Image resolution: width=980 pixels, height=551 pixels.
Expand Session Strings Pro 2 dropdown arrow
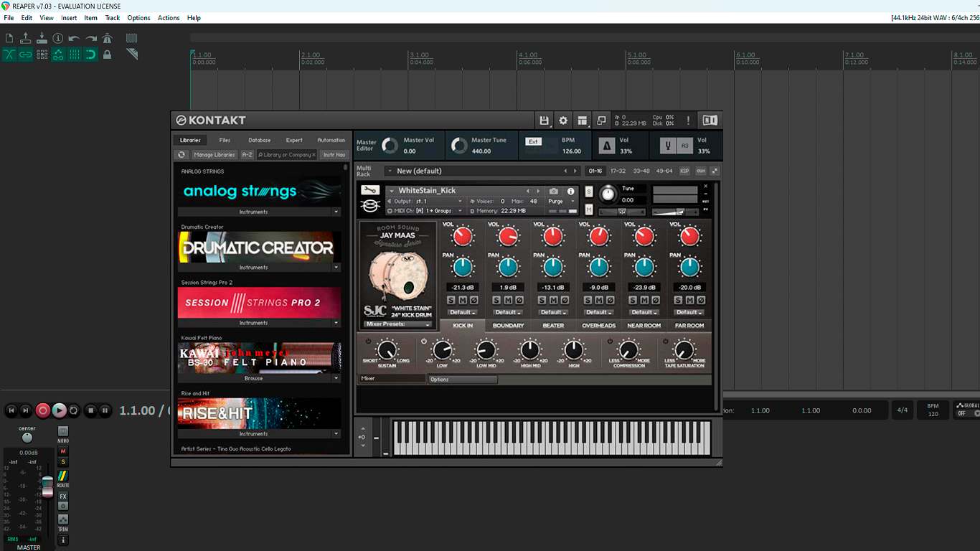coord(336,323)
